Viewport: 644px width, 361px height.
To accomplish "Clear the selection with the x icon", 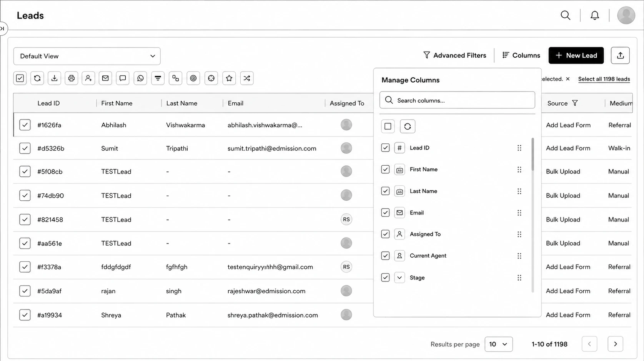I will point(567,79).
